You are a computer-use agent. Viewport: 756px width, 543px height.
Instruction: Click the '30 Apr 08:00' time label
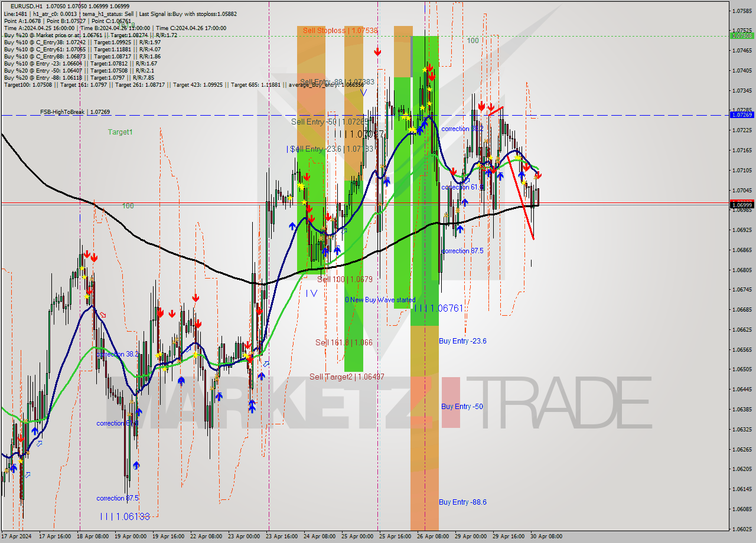(x=546, y=537)
